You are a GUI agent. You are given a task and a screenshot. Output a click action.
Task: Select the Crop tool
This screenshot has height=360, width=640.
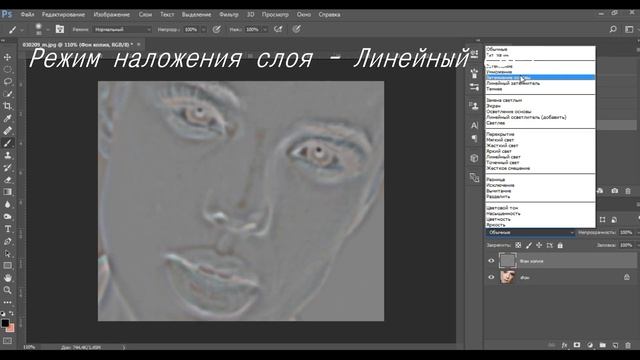coord(7,106)
